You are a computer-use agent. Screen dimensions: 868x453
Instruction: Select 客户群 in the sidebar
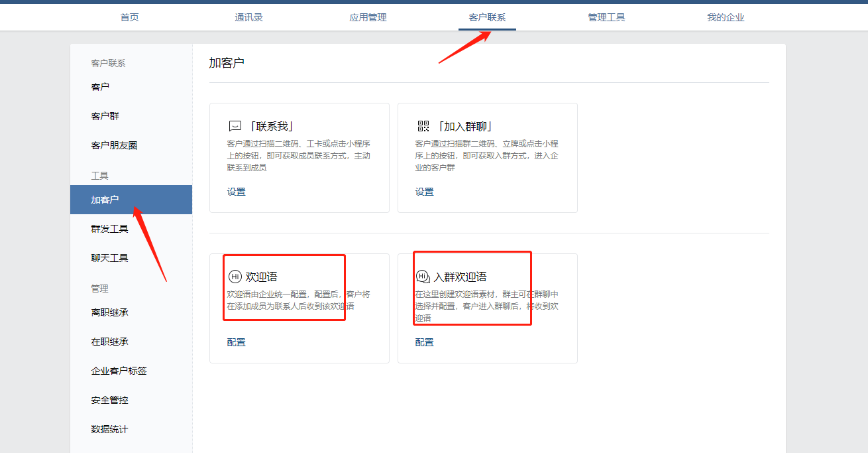pyautogui.click(x=105, y=116)
